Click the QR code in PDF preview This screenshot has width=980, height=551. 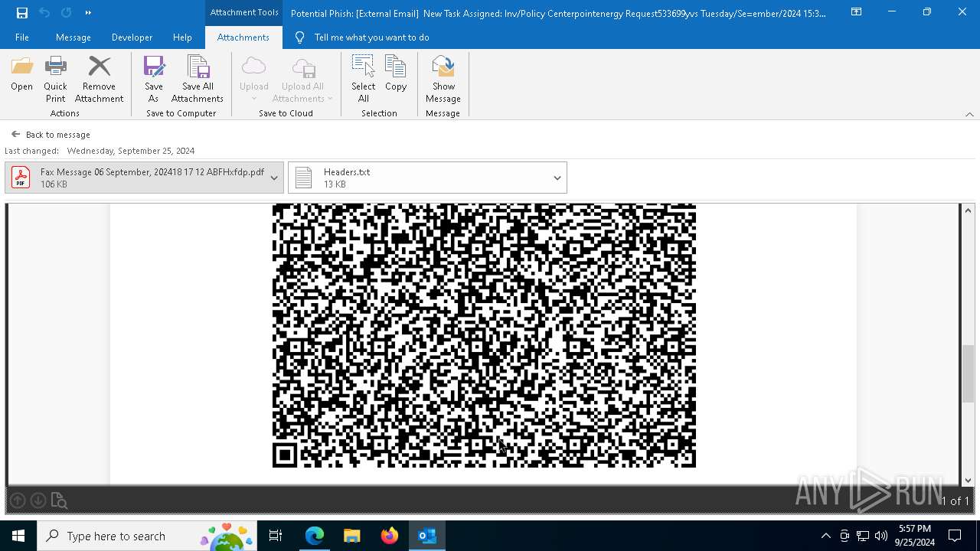[x=484, y=335]
